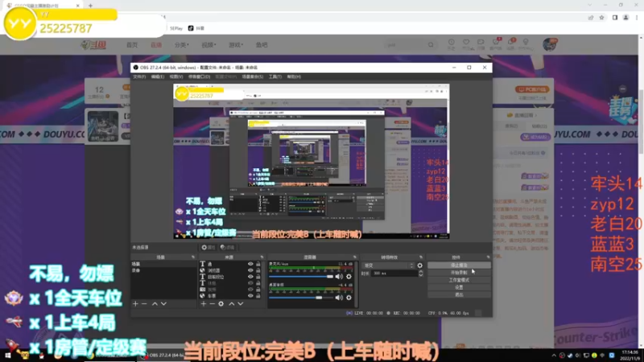Open Douyu followed heart icon
The width and height of the screenshot is (644, 362).
pyautogui.click(x=466, y=43)
